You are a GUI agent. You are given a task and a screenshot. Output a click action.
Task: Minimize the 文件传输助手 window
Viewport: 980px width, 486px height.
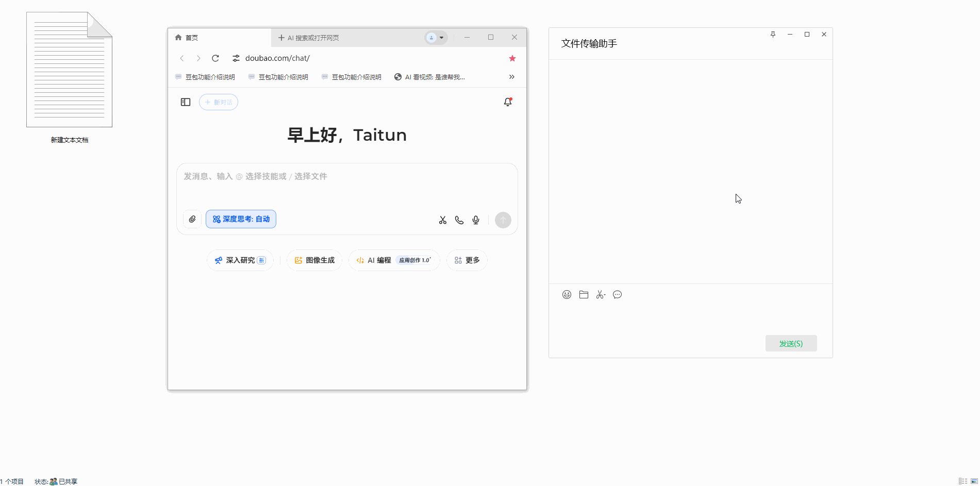click(790, 35)
